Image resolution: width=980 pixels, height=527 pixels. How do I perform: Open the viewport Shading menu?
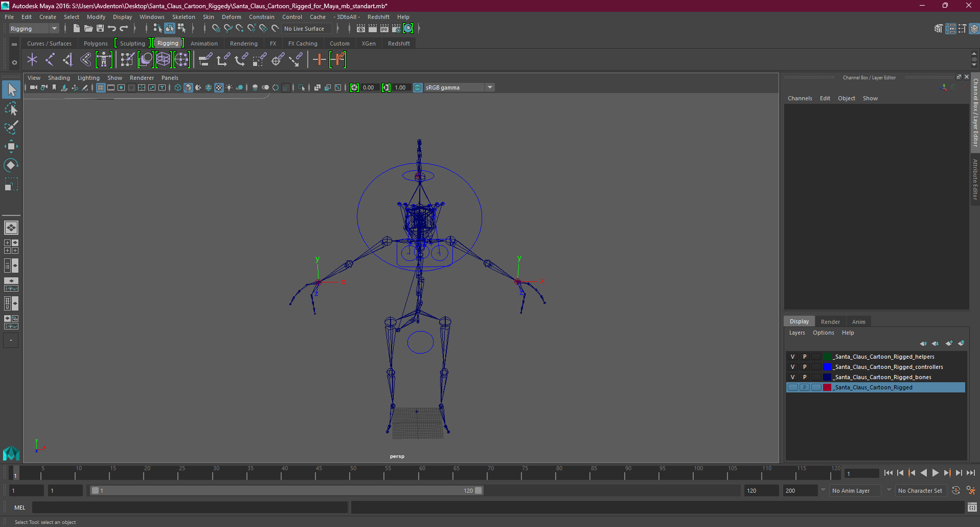coord(59,78)
